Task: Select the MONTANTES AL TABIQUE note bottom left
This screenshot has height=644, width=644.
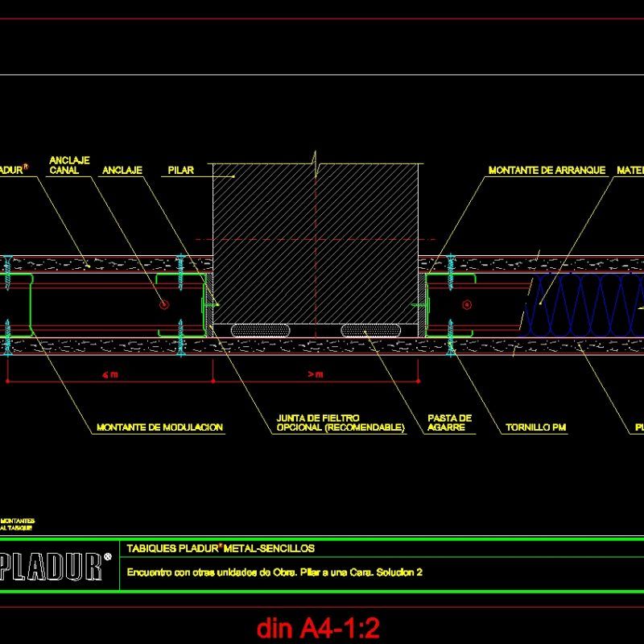Action: pos(18,522)
